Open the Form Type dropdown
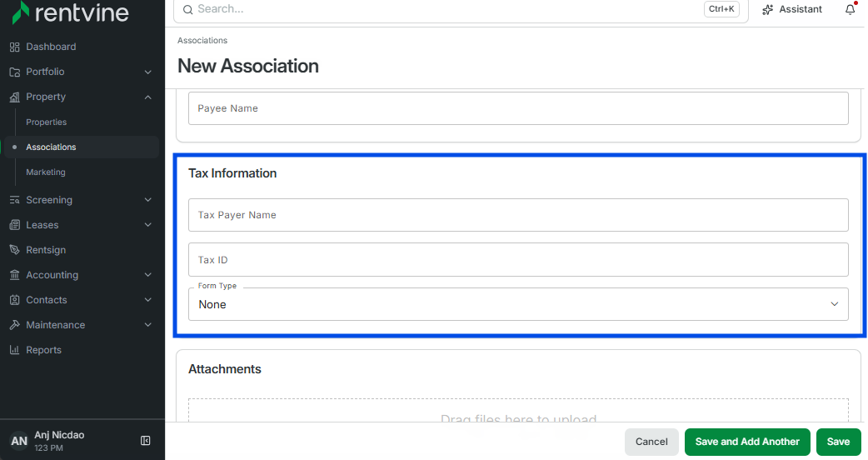Screen dimensions: 868x460 coord(518,304)
